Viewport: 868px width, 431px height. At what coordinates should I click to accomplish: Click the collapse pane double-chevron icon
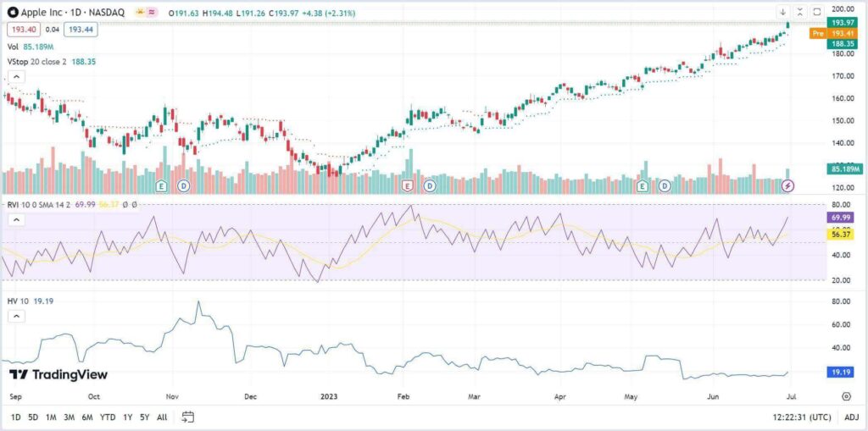[x=800, y=12]
